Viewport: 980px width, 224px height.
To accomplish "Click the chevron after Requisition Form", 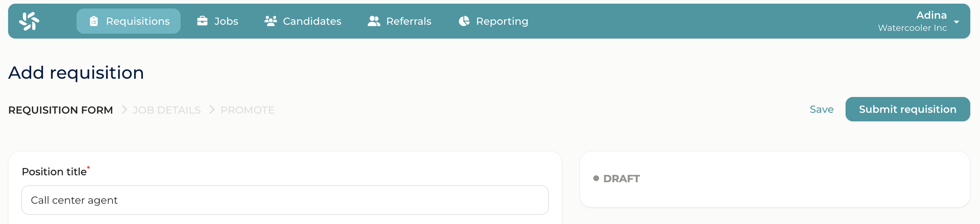I will 124,110.
